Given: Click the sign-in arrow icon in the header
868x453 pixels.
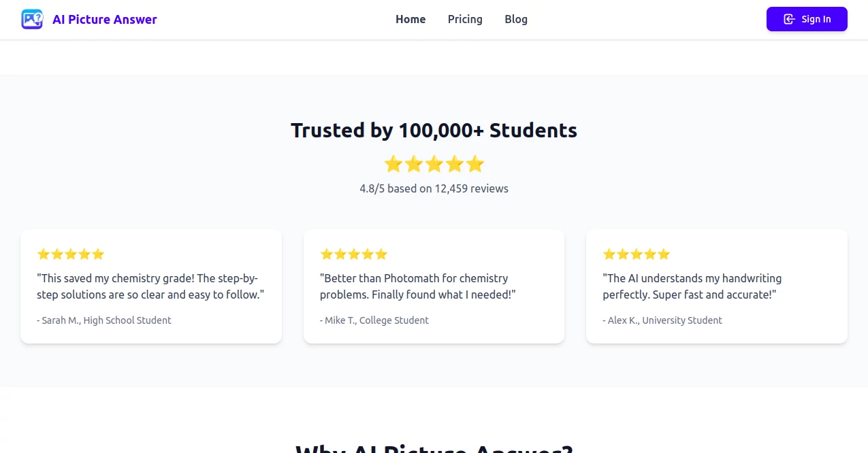Looking at the screenshot, I should pos(789,19).
